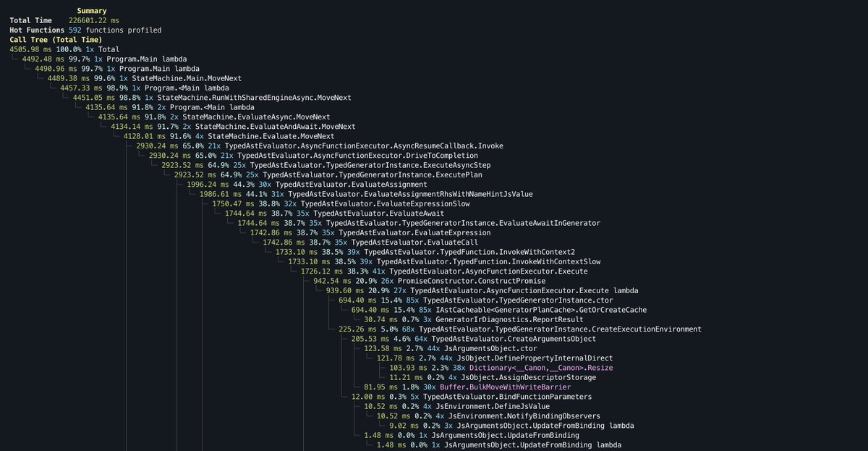Click the TypedAstEvaluator.BindFunctionParameters row
Viewport: 868px width, 451px height.
coord(472,395)
